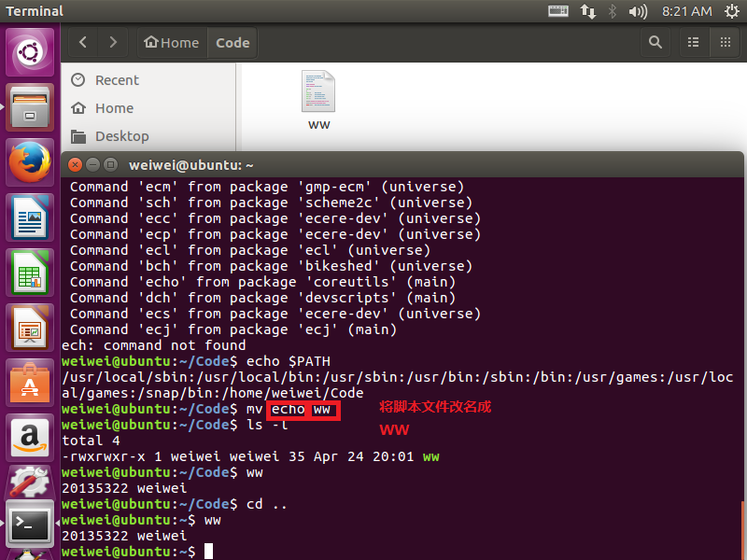This screenshot has width=747, height=560.
Task: Open LibreOffice Impress in launcher
Action: tap(30, 328)
